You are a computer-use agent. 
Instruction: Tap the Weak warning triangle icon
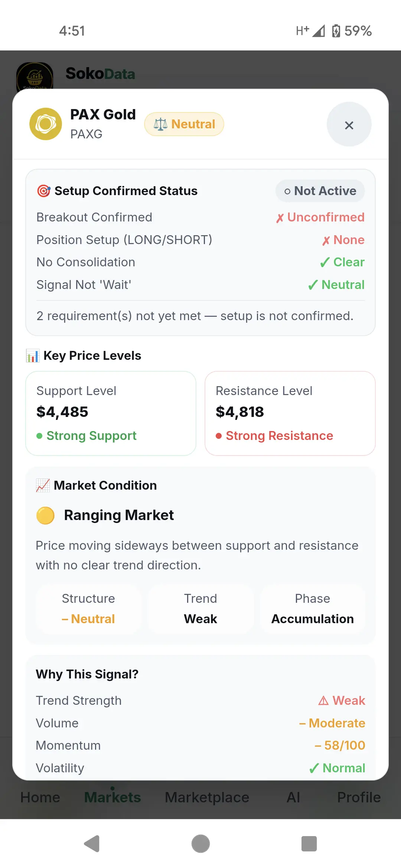pyautogui.click(x=323, y=701)
